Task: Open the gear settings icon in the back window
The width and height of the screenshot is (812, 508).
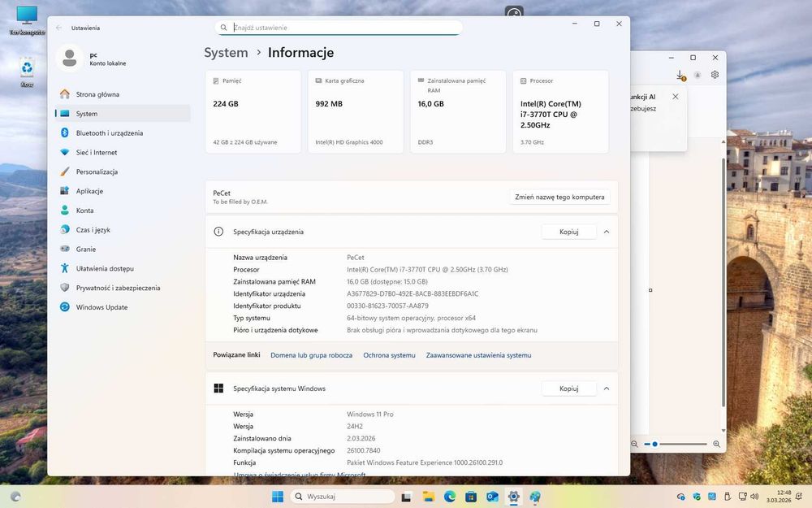Action: pyautogui.click(x=715, y=75)
